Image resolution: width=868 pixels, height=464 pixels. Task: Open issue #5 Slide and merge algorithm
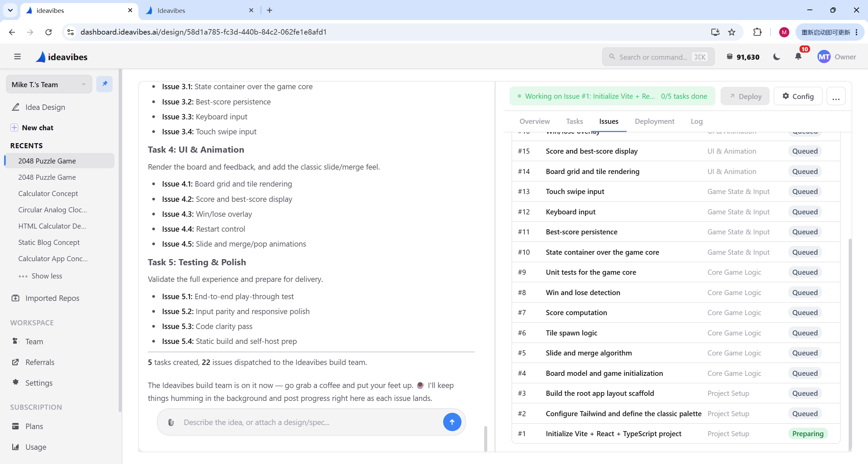(x=676, y=353)
